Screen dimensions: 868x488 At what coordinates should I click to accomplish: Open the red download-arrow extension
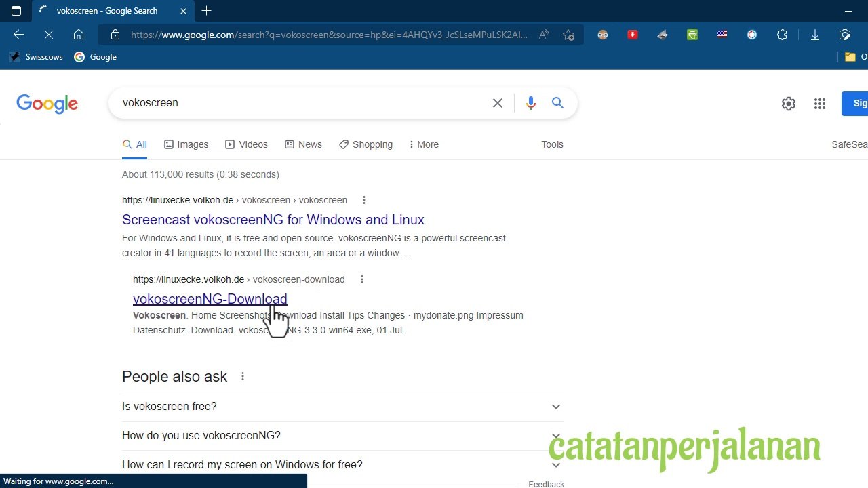point(633,35)
